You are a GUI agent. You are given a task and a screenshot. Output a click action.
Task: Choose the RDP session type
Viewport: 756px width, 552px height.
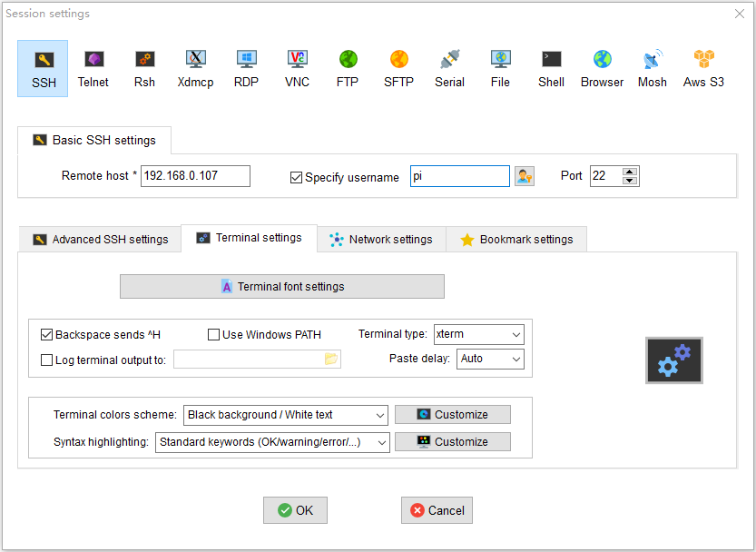click(x=246, y=68)
